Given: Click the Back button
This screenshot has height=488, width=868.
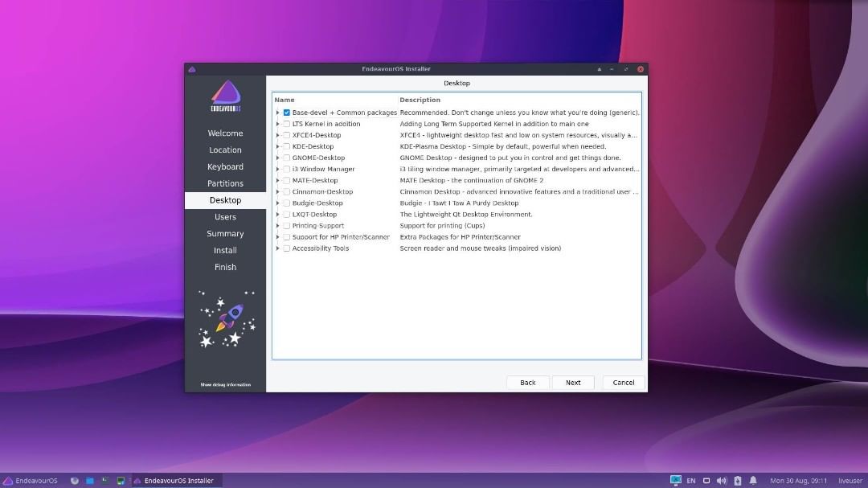Looking at the screenshot, I should [527, 383].
